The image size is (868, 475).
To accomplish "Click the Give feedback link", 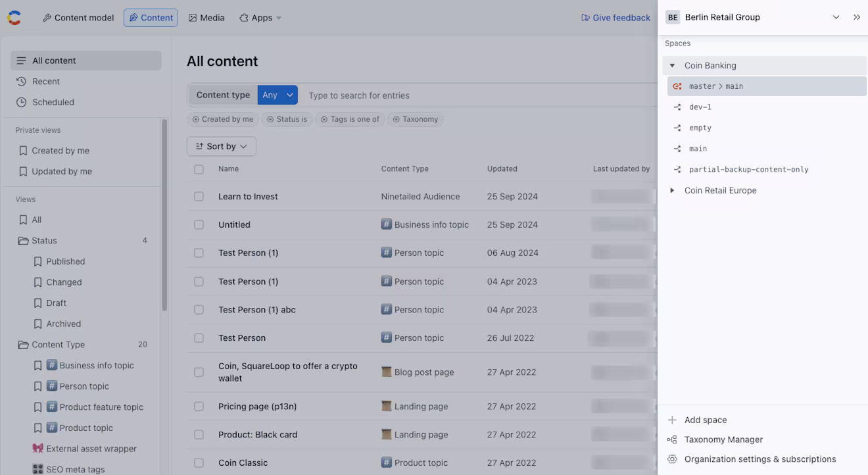I will click(615, 18).
